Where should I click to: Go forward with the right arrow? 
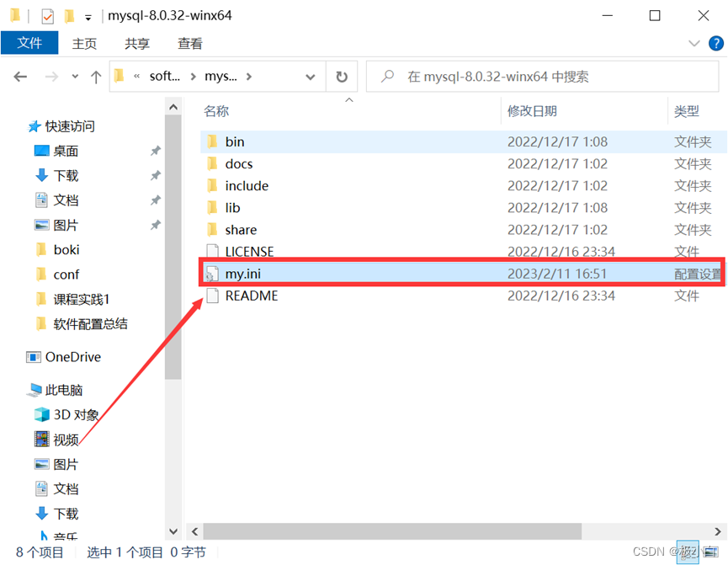[x=51, y=77]
